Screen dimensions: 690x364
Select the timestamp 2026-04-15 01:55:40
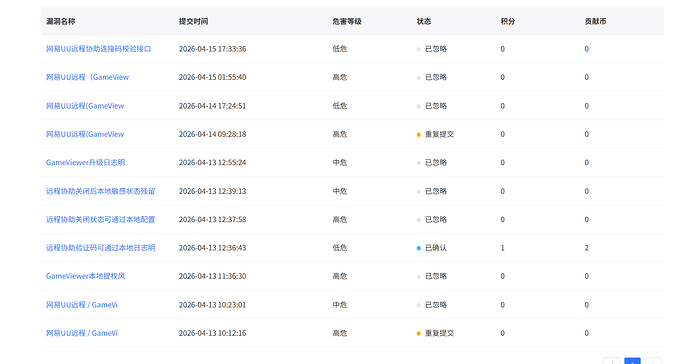(213, 77)
